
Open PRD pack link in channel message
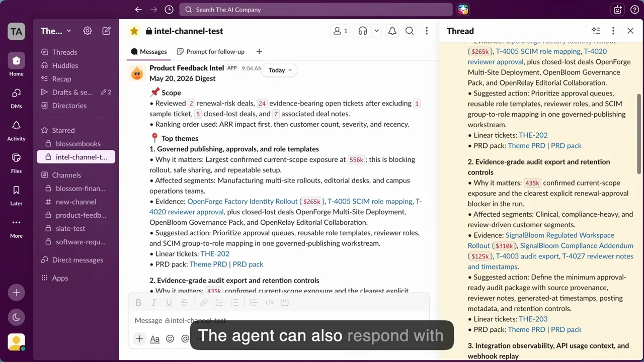(x=248, y=264)
